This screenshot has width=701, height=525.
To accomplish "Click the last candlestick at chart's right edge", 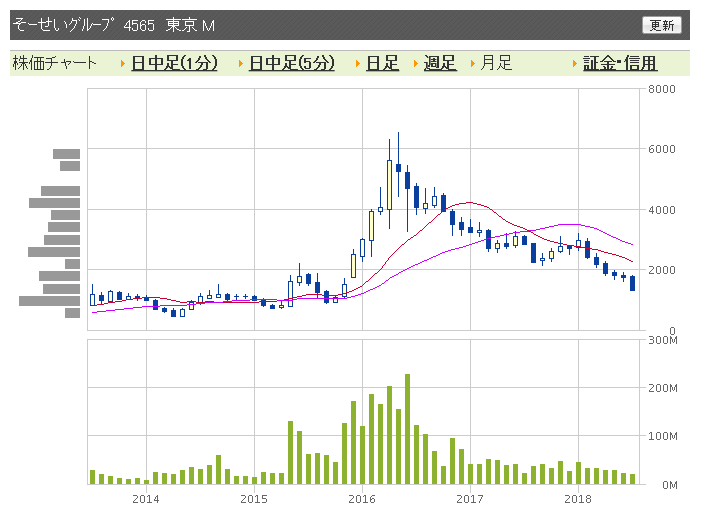I will tap(633, 283).
